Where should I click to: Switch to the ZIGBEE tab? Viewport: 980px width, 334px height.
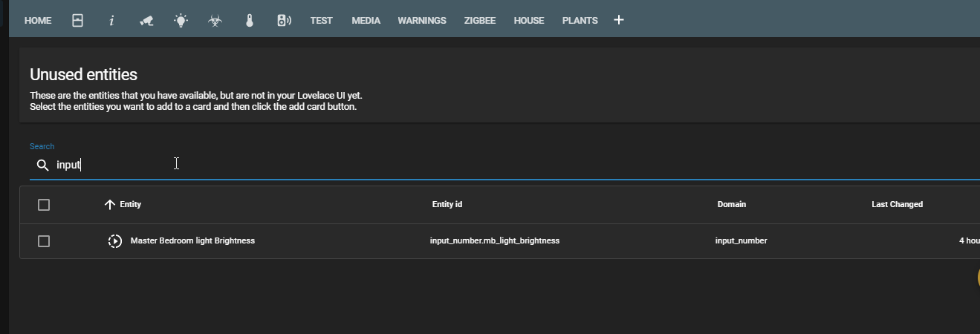pyautogui.click(x=480, y=20)
